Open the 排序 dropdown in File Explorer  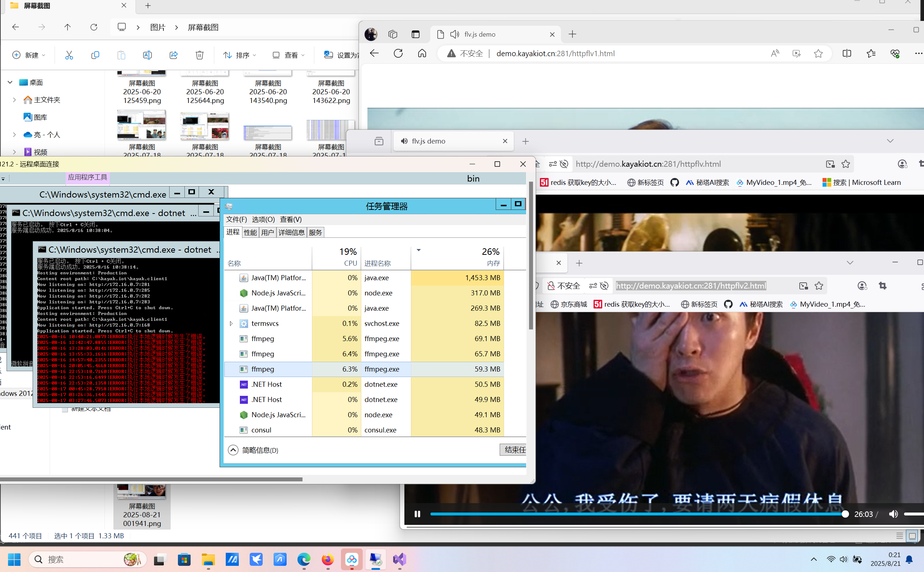click(x=239, y=55)
